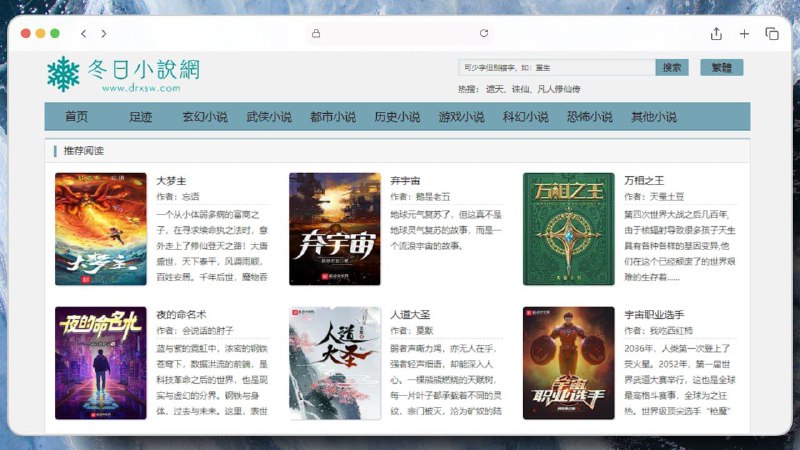The image size is (800, 450).
Task: Click the 万相之王 description paragraph
Action: (680, 246)
